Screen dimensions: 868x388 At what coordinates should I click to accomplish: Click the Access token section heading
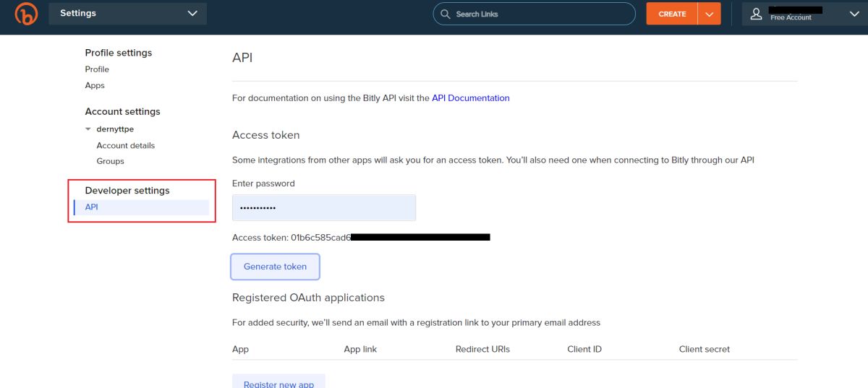click(265, 135)
